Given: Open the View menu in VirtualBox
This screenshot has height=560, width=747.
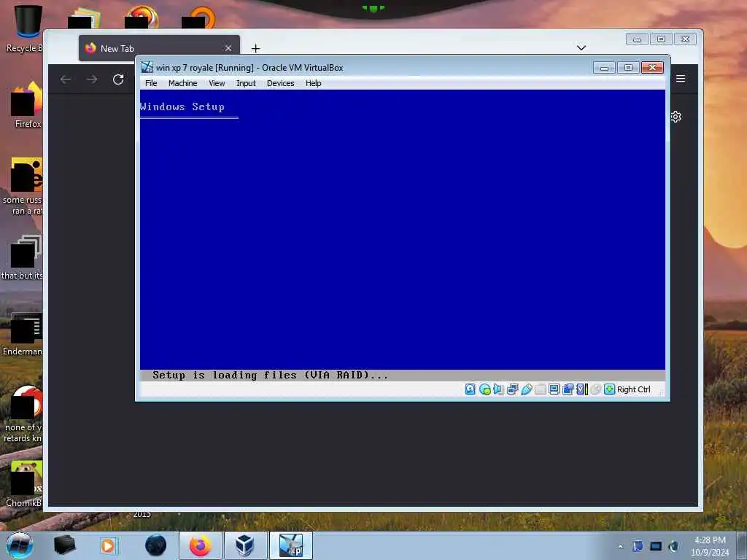Looking at the screenshot, I should pyautogui.click(x=216, y=83).
